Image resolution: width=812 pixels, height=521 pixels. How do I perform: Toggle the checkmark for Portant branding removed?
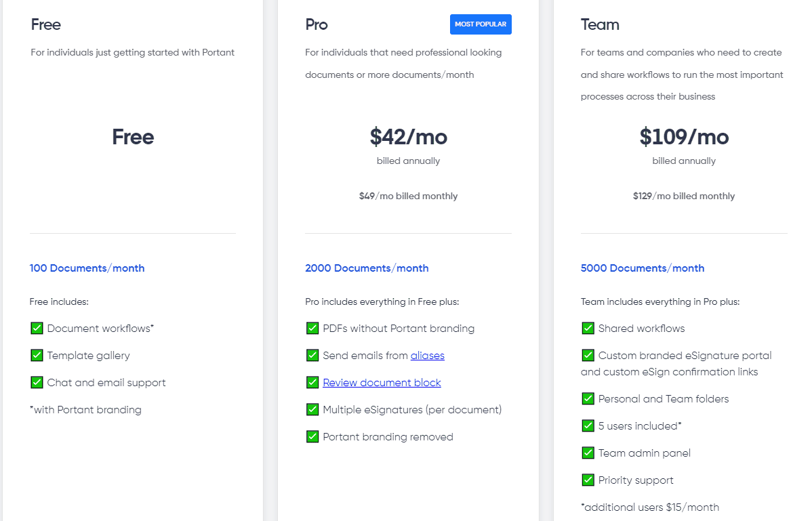(312, 436)
